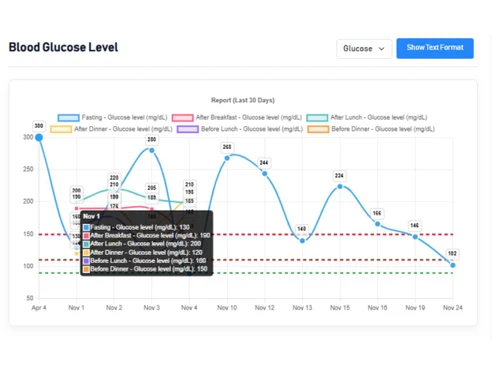Click the Nov 24 x-axis label
The image size is (500, 375).
pyautogui.click(x=453, y=308)
